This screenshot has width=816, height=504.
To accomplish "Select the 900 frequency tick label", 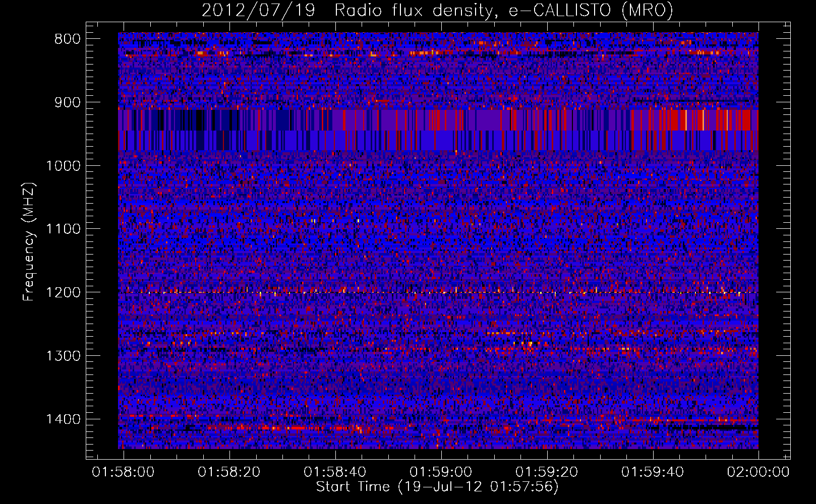I will [x=68, y=102].
